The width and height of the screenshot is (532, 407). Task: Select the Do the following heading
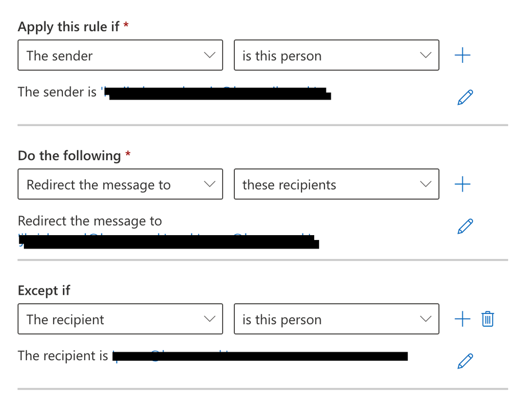click(x=69, y=155)
